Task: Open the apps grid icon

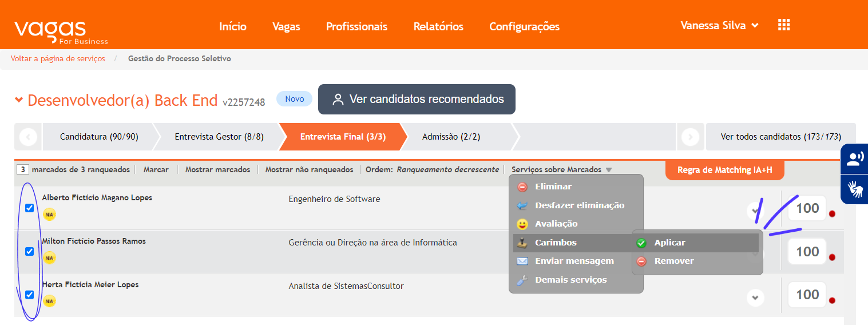Action: (784, 25)
